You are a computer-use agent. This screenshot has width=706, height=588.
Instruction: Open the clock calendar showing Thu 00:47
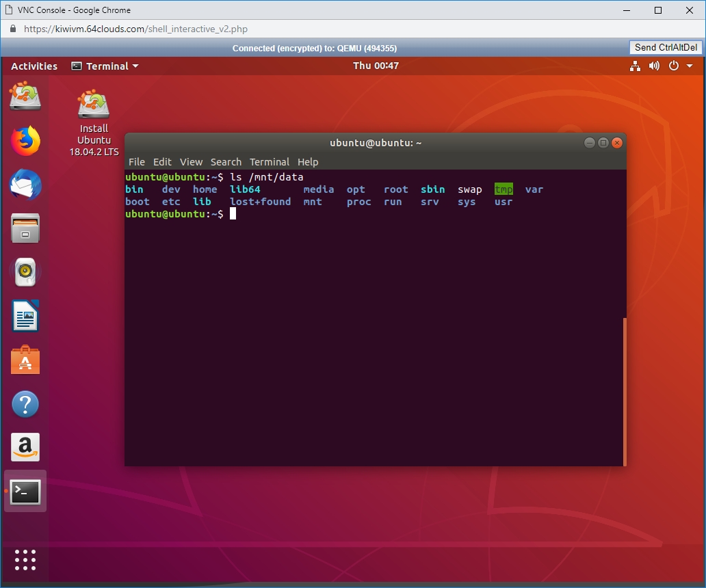click(x=376, y=66)
